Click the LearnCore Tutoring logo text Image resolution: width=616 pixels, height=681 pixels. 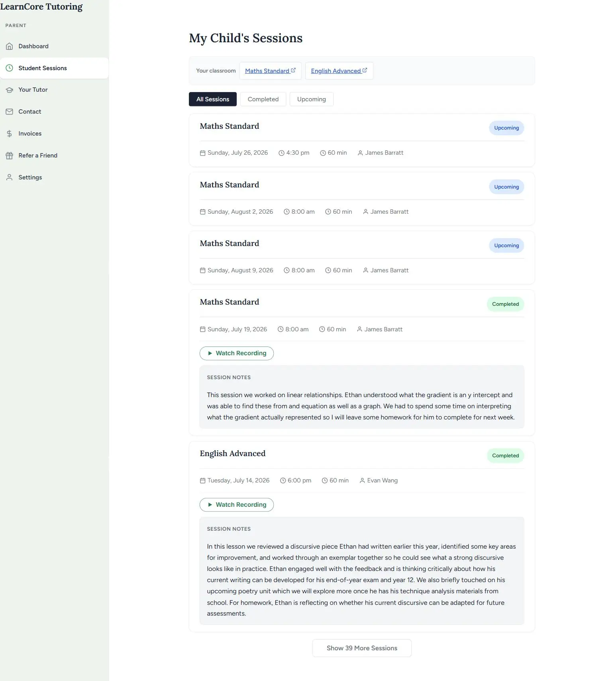41,7
